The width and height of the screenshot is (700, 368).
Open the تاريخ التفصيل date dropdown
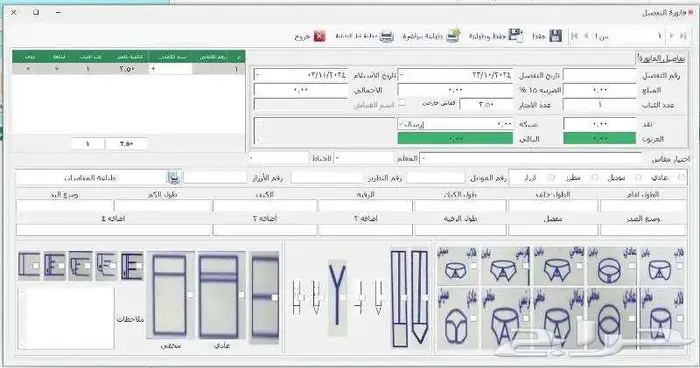[x=401, y=75]
